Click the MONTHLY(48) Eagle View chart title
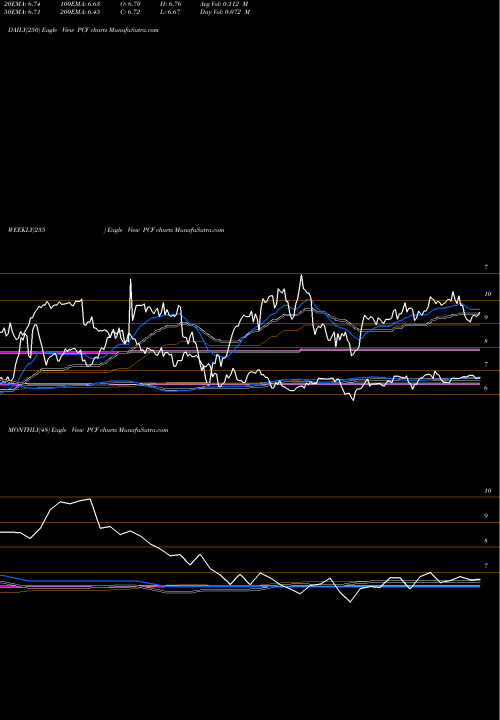The image size is (500, 720). click(88, 430)
